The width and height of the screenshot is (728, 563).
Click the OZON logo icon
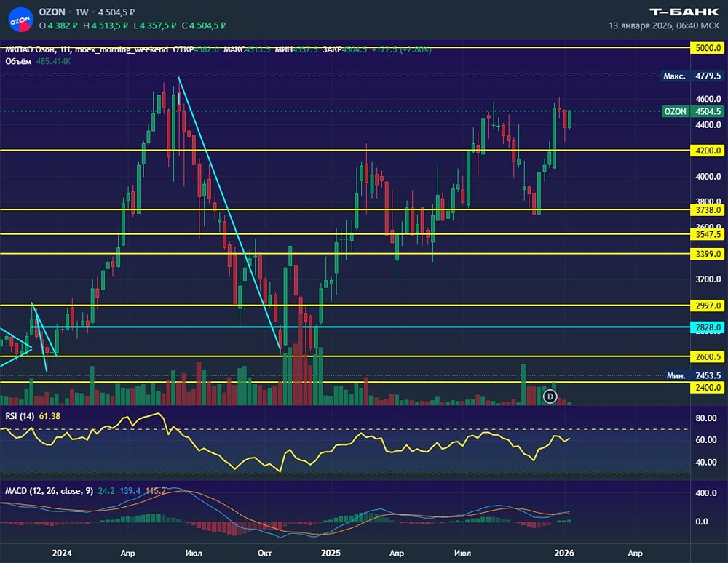pyautogui.click(x=20, y=20)
